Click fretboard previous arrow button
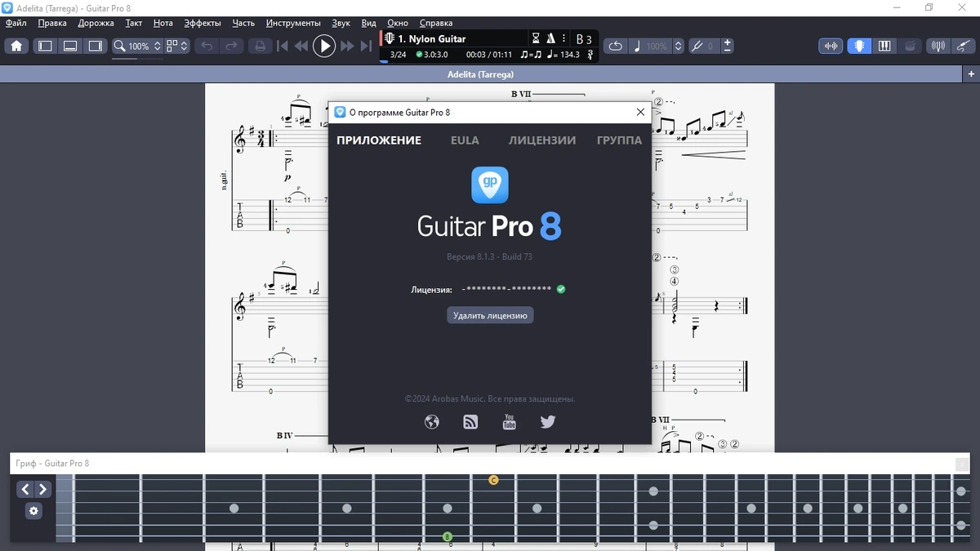The height and width of the screenshot is (551, 980). (24, 489)
